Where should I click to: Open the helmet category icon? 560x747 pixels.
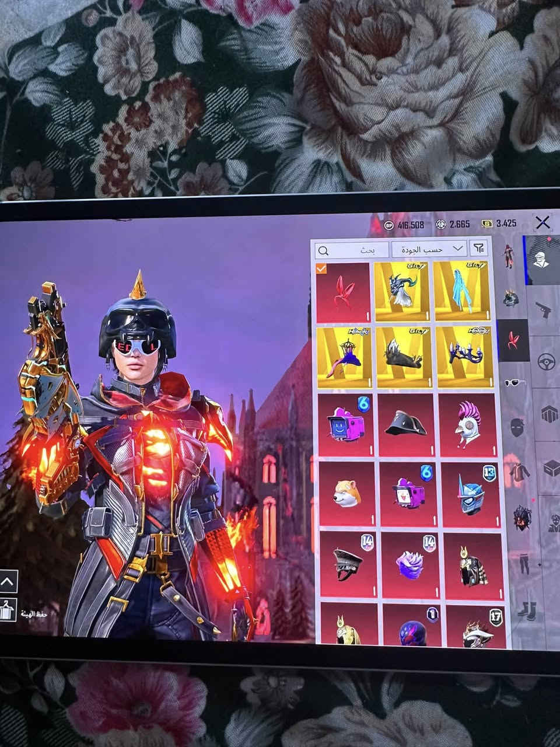pos(510,298)
